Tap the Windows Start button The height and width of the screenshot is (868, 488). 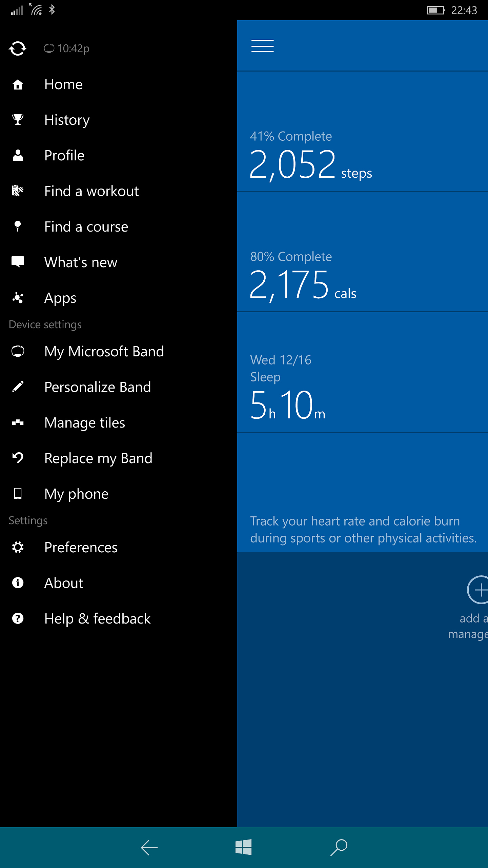coord(244,847)
